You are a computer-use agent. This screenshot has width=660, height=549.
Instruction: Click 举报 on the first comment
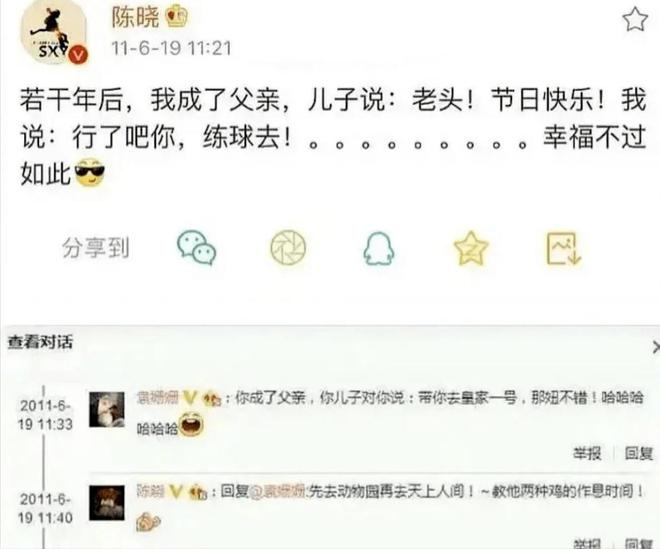(x=587, y=453)
